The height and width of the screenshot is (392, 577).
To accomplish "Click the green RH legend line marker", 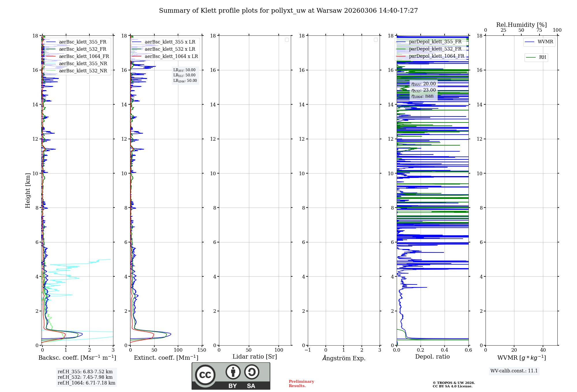I will (531, 57).
